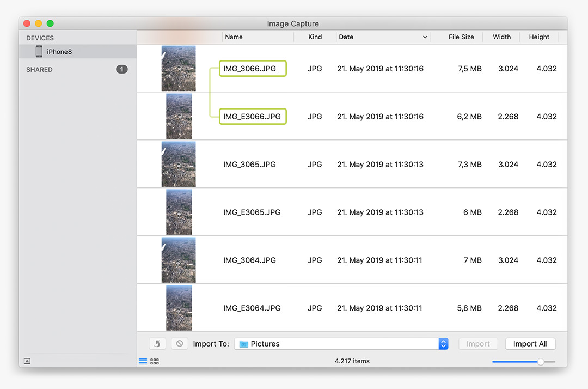Select the IMG_3066.JPG thumbnail

click(179, 69)
